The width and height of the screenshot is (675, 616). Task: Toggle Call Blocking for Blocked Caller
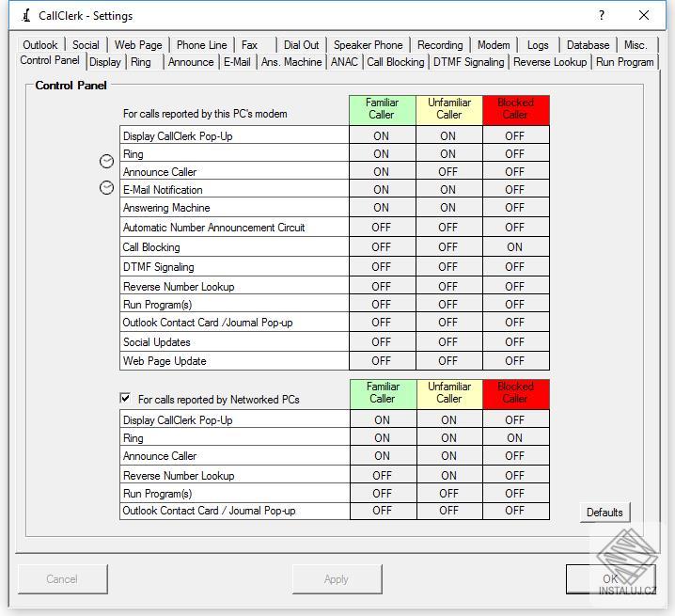515,246
